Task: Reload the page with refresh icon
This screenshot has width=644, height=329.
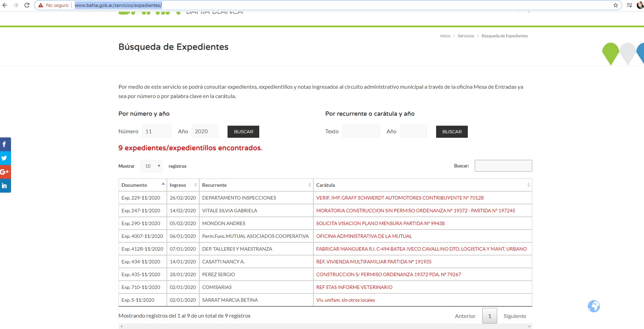Action: (27, 5)
